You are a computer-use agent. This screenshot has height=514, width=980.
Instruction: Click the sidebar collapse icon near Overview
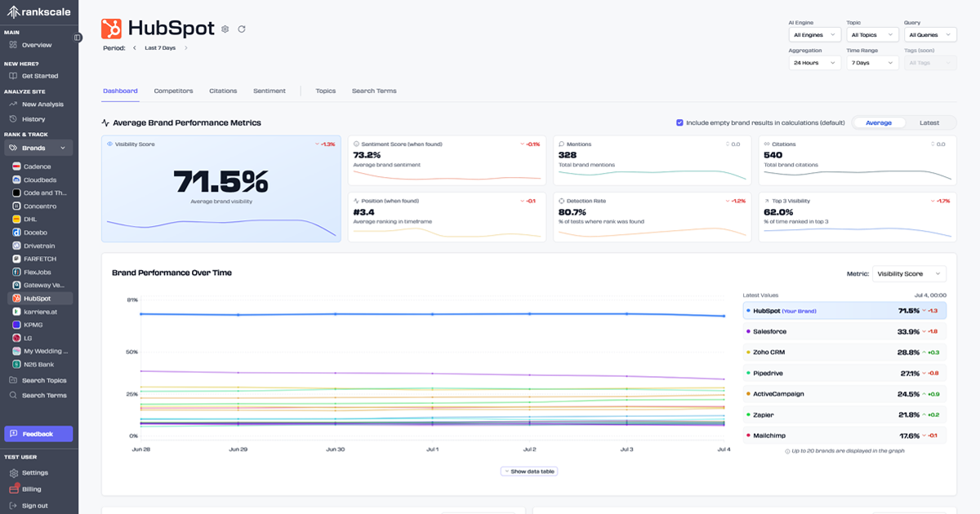point(78,37)
